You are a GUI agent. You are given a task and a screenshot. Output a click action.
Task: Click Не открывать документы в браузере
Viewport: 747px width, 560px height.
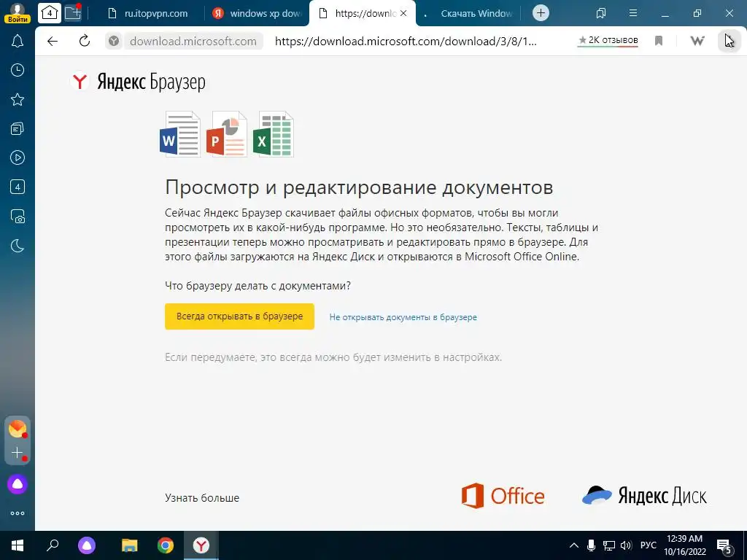(x=403, y=317)
